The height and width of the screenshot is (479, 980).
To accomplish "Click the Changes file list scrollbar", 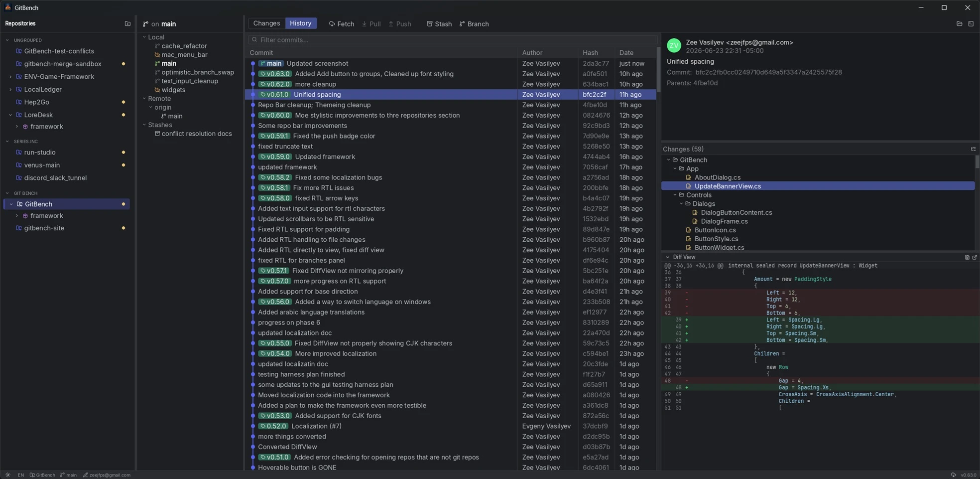I will (977, 162).
